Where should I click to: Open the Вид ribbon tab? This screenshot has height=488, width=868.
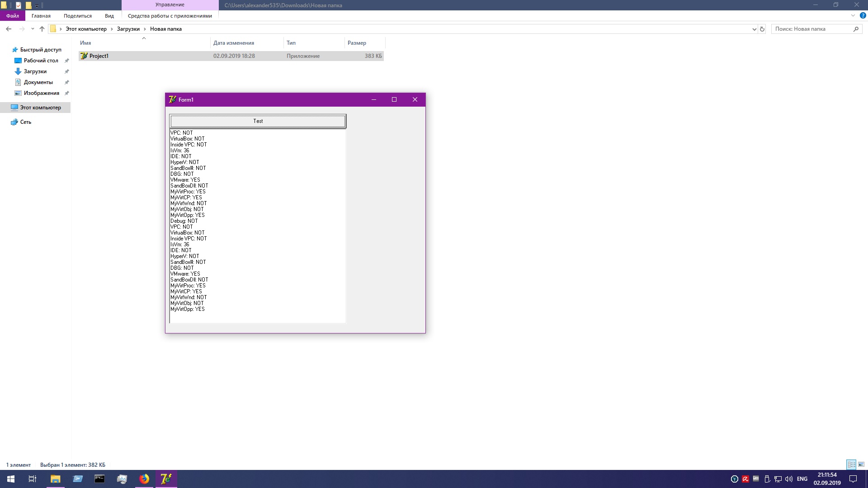109,16
